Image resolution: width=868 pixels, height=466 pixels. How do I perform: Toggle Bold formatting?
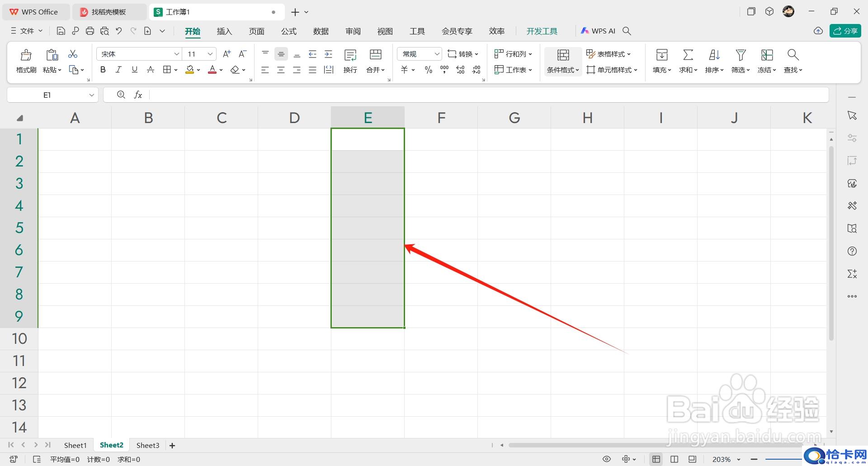(x=103, y=70)
